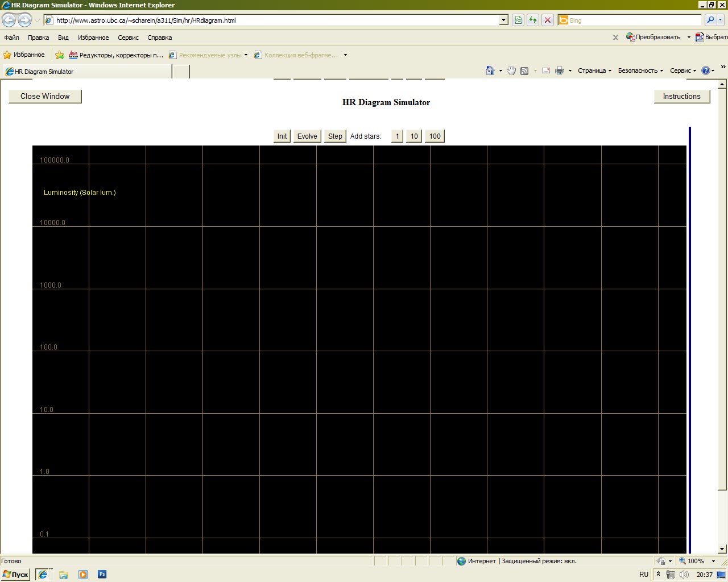The width and height of the screenshot is (728, 582).
Task: Refresh the page with green arrows icon
Action: tap(533, 20)
